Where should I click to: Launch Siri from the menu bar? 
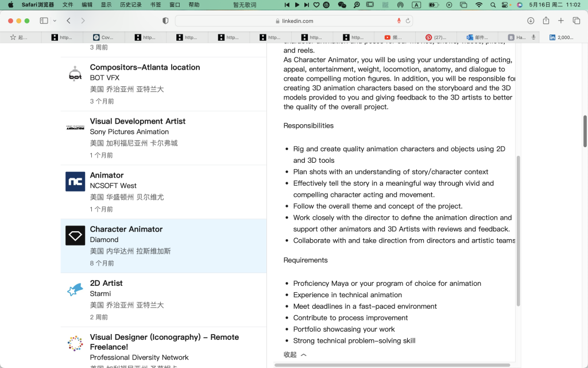click(x=519, y=5)
